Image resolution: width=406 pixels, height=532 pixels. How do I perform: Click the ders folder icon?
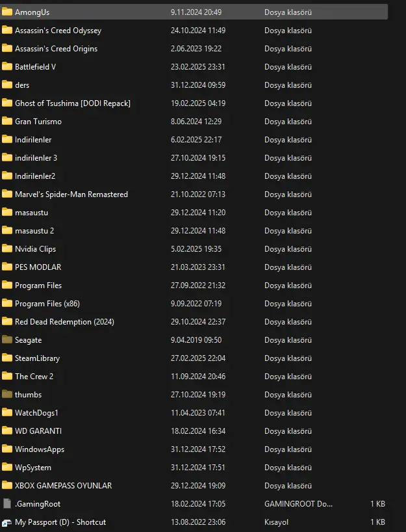[7, 85]
